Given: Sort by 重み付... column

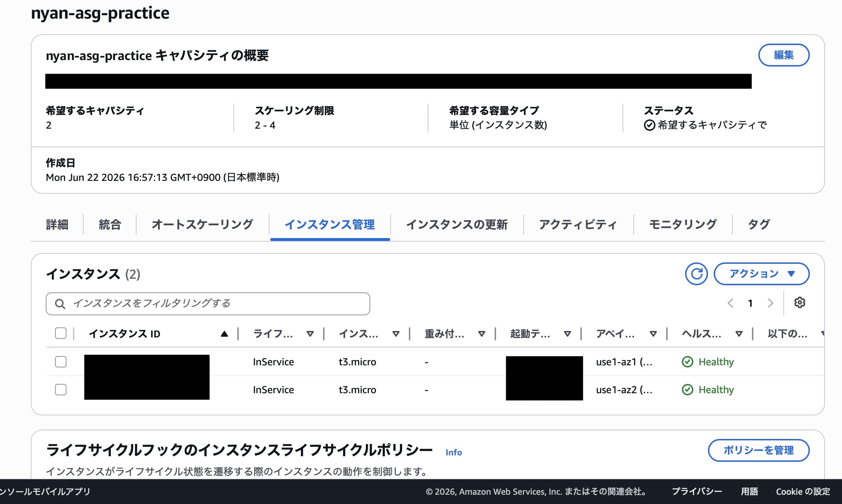Looking at the screenshot, I should [482, 334].
